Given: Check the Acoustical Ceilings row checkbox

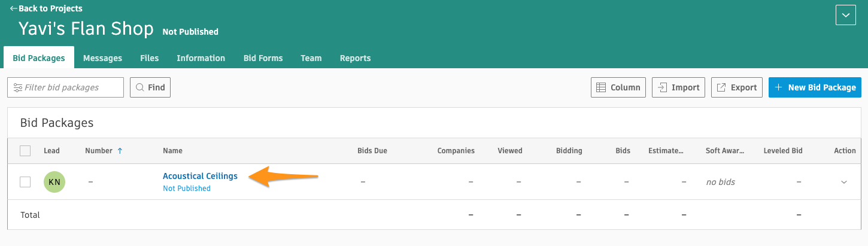Looking at the screenshot, I should click(x=25, y=182).
